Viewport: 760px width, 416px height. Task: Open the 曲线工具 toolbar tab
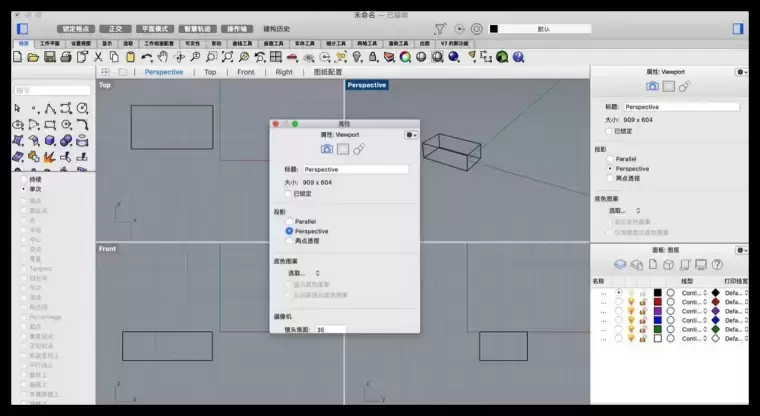click(242, 44)
